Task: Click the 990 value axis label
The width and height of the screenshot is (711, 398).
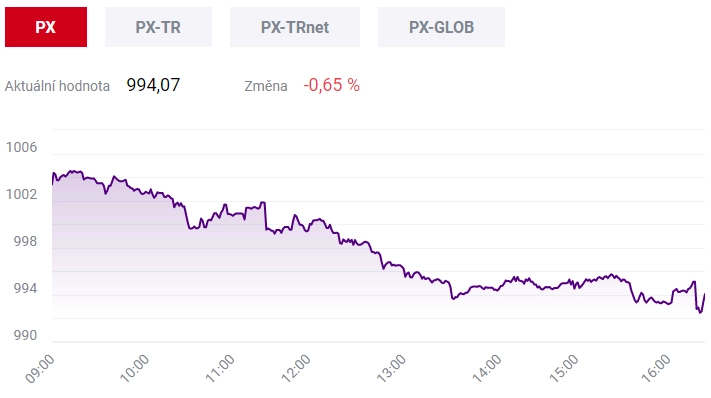Action: (25, 335)
